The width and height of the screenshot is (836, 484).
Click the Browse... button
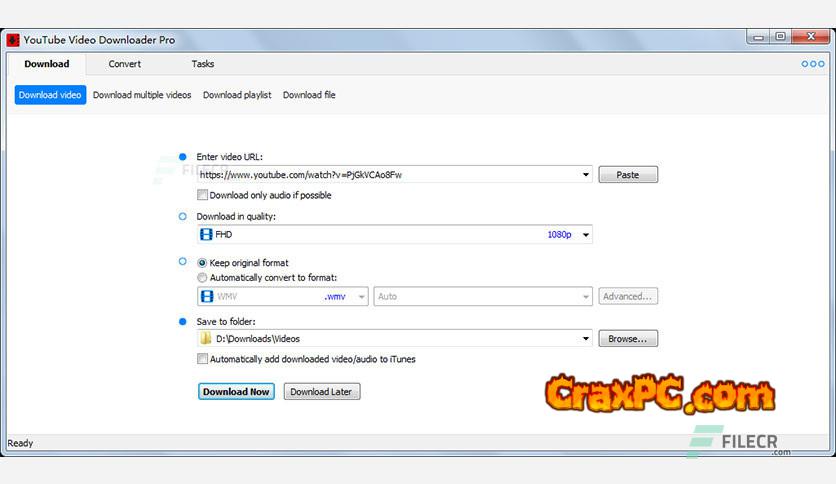(x=628, y=338)
